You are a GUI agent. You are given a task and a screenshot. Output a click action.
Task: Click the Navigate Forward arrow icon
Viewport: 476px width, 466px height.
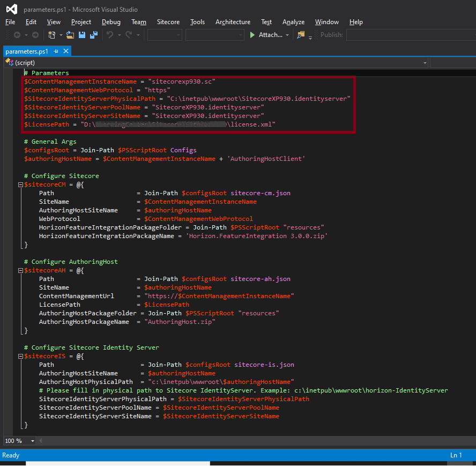point(34,34)
